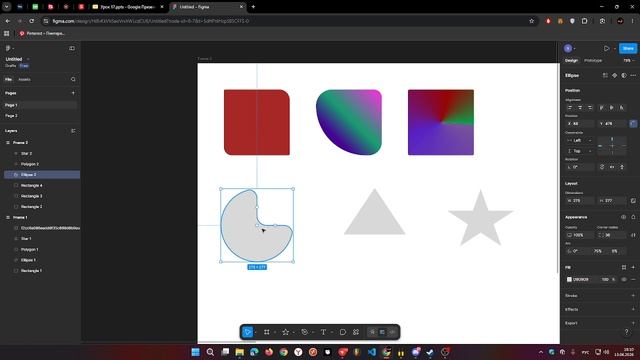
Task: Switch to the File tab in left panel
Action: tap(8, 80)
